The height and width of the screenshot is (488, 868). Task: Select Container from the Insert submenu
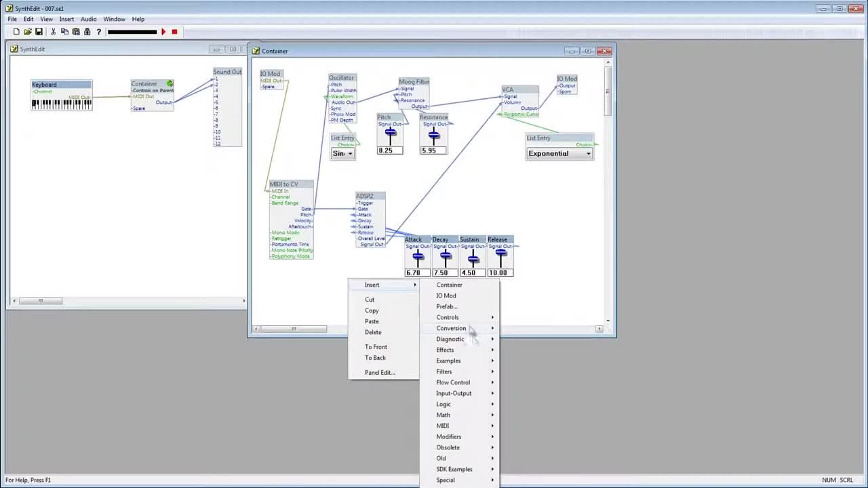tap(449, 285)
